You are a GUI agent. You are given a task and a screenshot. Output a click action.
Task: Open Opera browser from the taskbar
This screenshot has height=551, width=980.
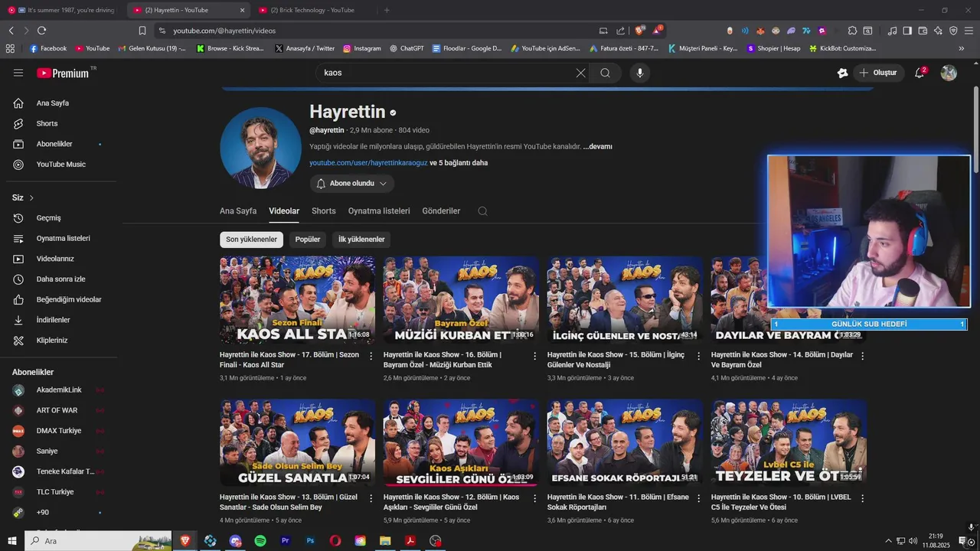point(335,541)
